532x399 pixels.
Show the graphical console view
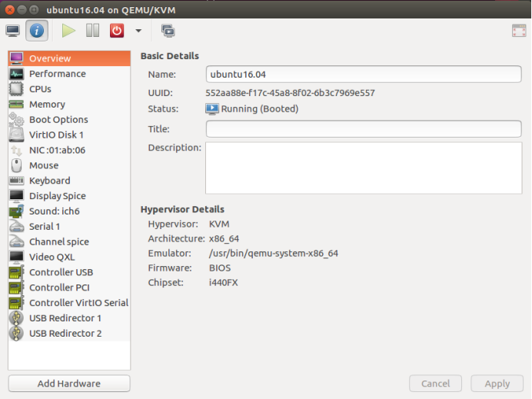click(13, 31)
